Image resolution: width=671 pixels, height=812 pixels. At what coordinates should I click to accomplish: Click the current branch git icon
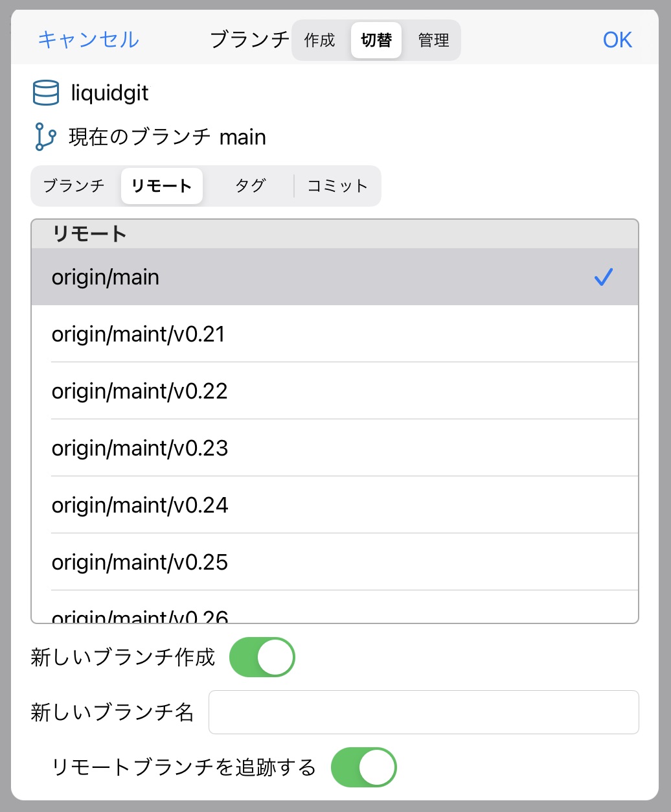click(45, 137)
